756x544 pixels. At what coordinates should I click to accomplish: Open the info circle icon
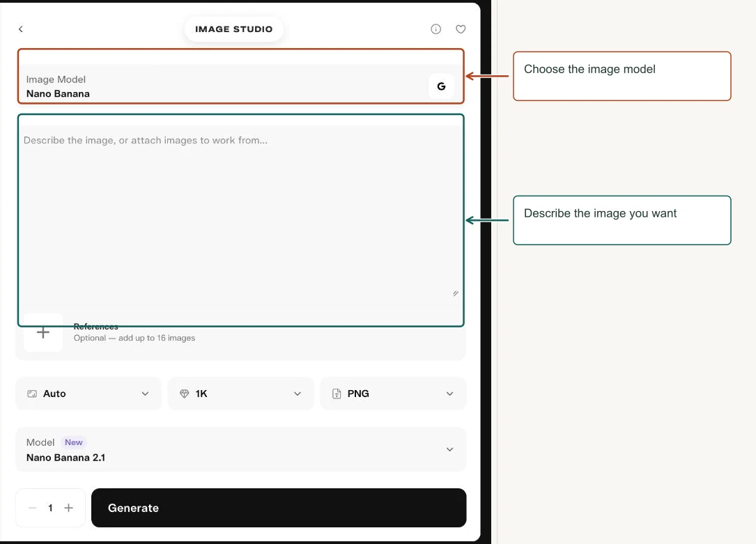[x=436, y=29]
